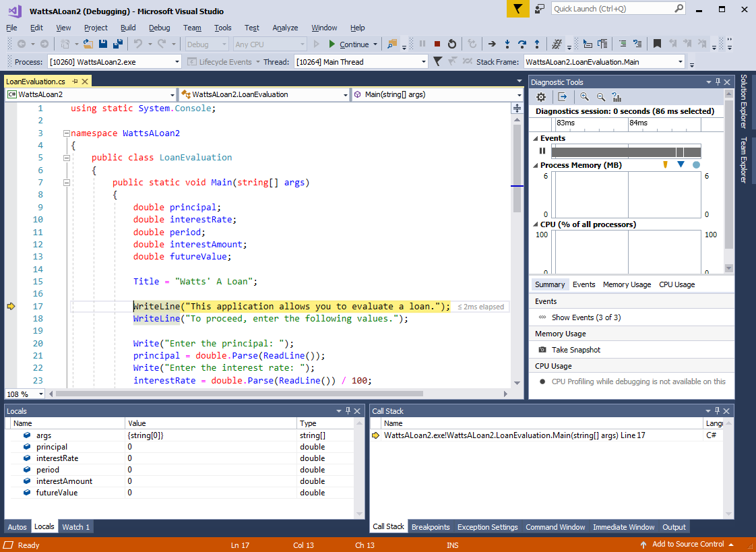Stop debugging with the red square

tap(437, 44)
